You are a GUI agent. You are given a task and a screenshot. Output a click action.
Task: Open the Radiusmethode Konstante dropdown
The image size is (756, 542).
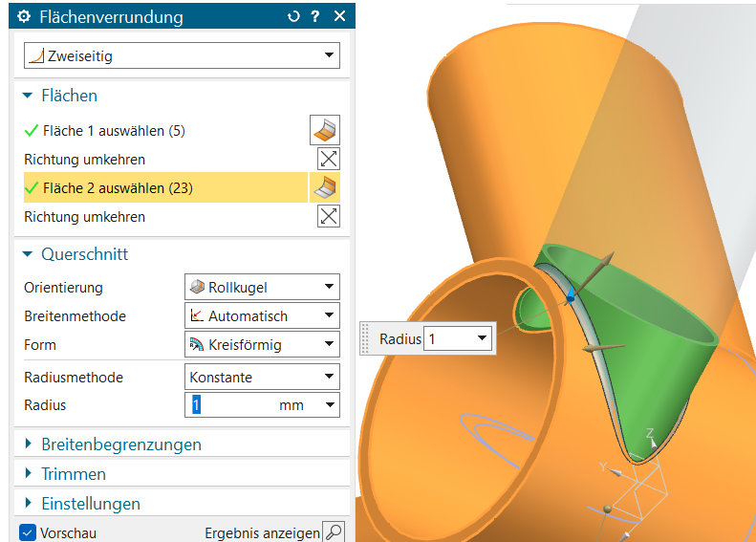(262, 377)
